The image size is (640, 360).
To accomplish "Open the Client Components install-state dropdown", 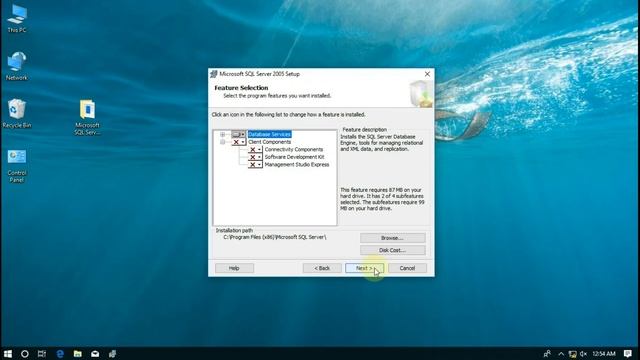I will click(x=239, y=142).
